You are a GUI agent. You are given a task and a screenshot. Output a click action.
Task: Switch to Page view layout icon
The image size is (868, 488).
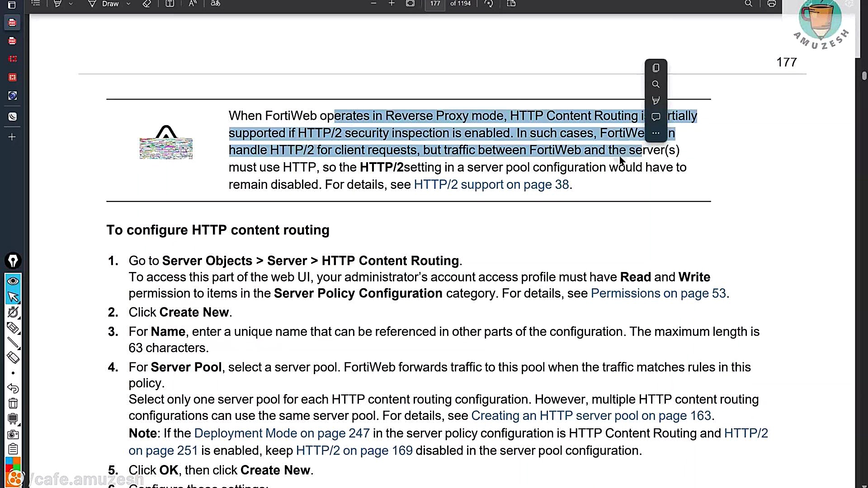[511, 4]
